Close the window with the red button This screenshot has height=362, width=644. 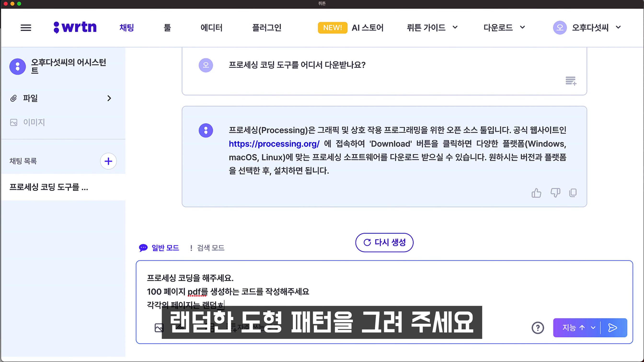pyautogui.click(x=6, y=4)
